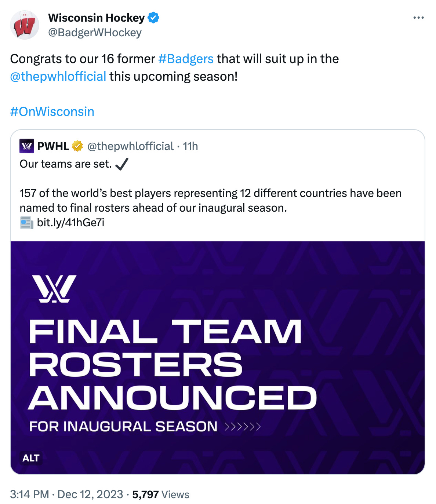Click the @BadgerWHockey handle

click(x=95, y=33)
